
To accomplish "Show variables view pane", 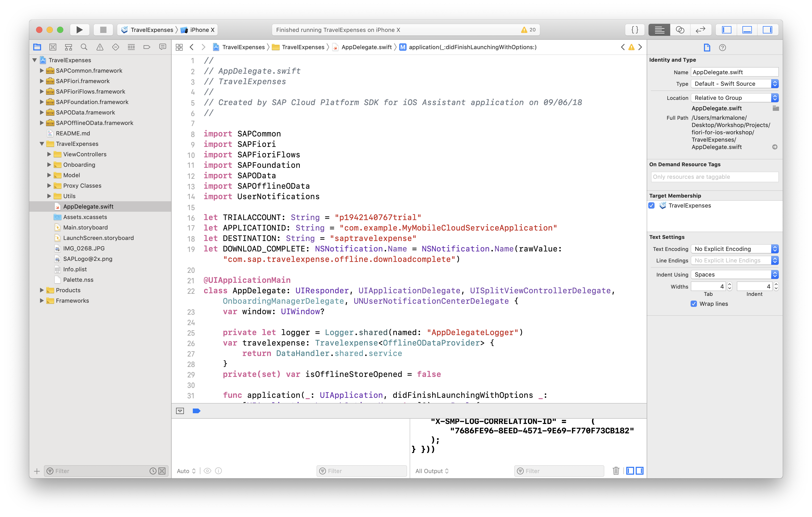I will coord(630,471).
